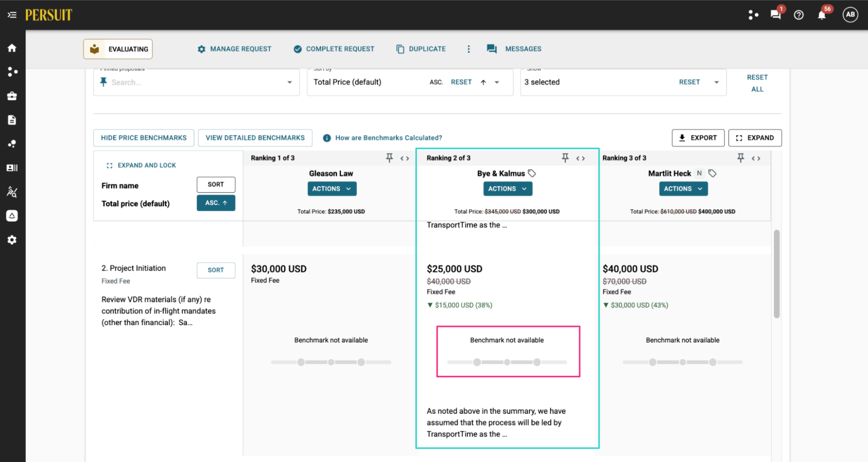Click Martlit Heck benchmark slider
This screenshot has width=868, height=462.
683,362
